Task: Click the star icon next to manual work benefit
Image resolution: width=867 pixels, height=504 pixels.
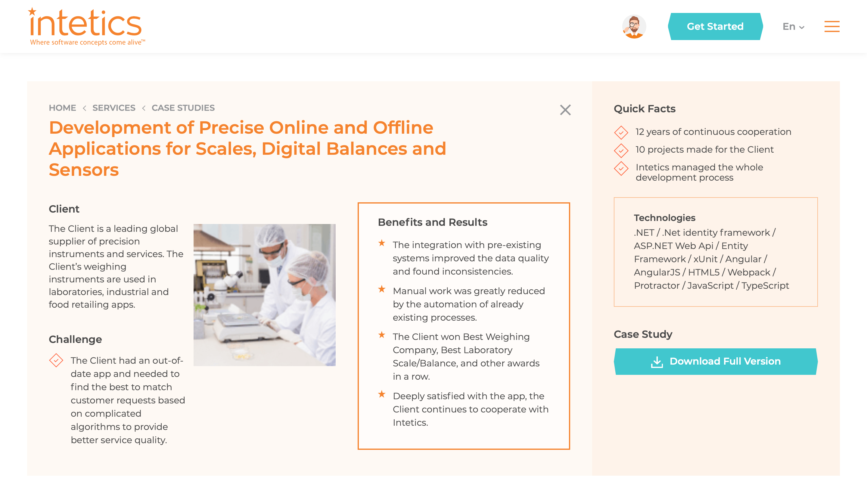Action: click(x=382, y=291)
